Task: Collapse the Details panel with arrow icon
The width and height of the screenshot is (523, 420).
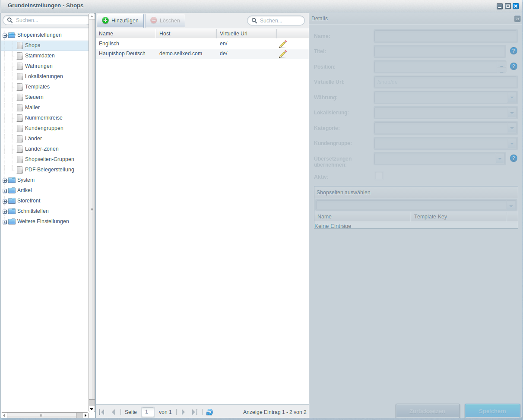Action: 517,19
